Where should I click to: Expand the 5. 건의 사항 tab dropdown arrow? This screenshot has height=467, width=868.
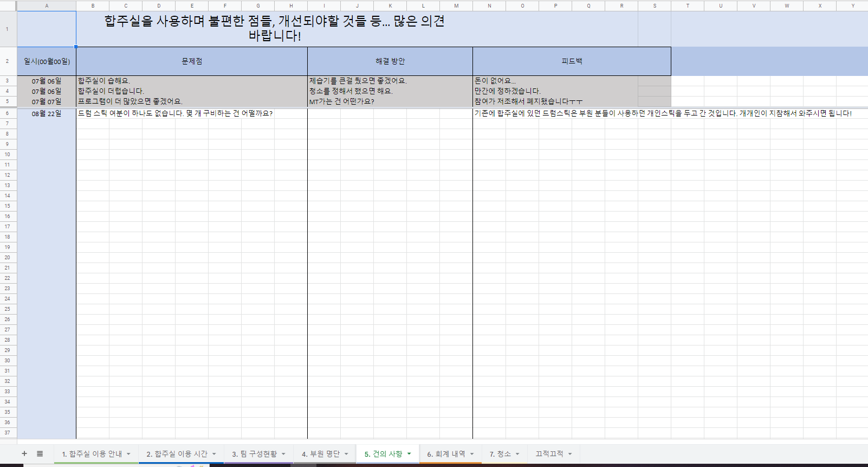[409, 454]
